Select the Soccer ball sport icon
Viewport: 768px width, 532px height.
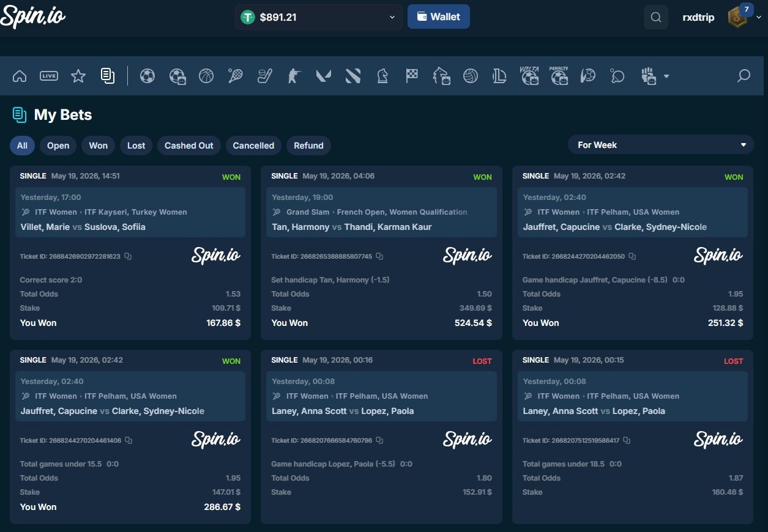pyautogui.click(x=147, y=76)
